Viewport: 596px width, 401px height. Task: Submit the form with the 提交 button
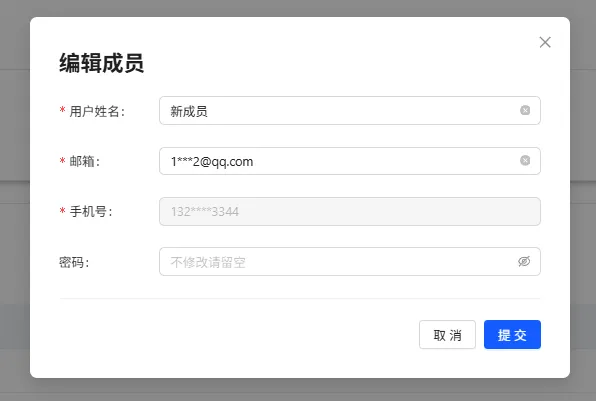tap(512, 334)
